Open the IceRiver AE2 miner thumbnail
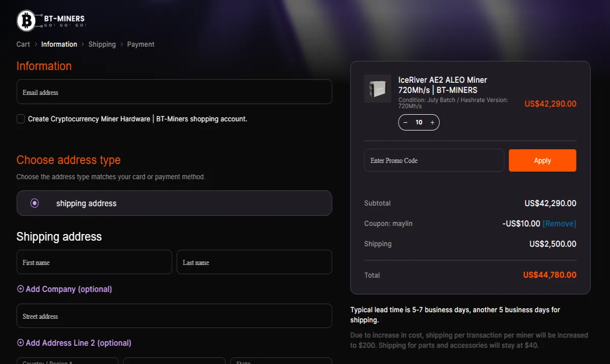 point(377,89)
